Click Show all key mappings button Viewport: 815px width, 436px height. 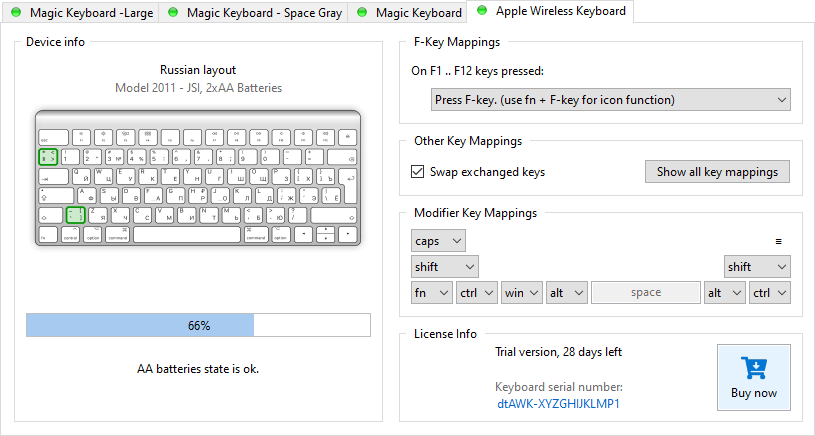(717, 171)
